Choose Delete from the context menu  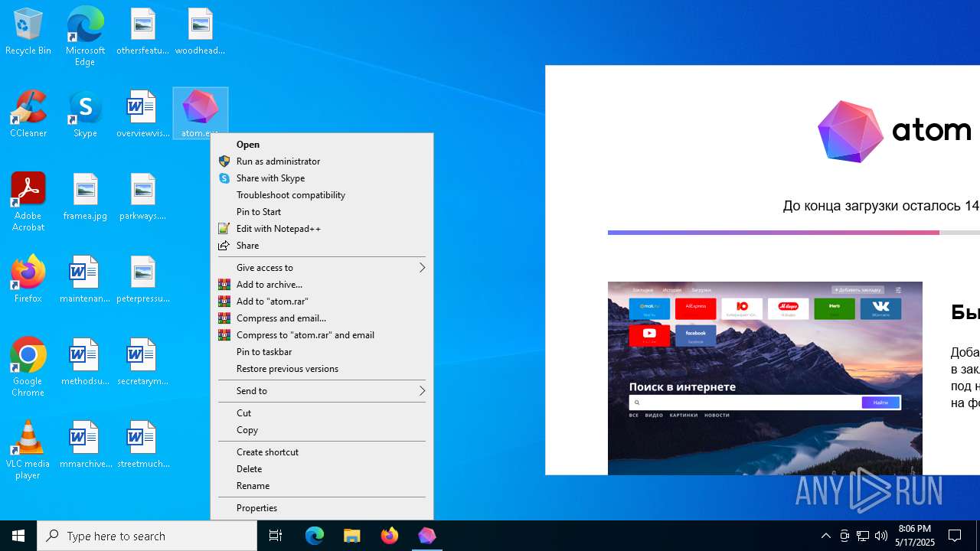pos(322,469)
